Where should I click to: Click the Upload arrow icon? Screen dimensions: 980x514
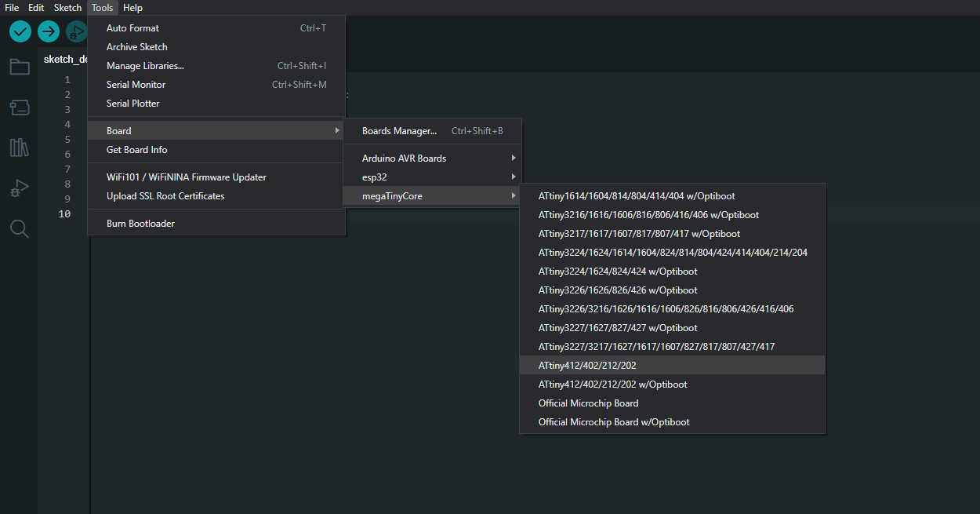pyautogui.click(x=49, y=31)
